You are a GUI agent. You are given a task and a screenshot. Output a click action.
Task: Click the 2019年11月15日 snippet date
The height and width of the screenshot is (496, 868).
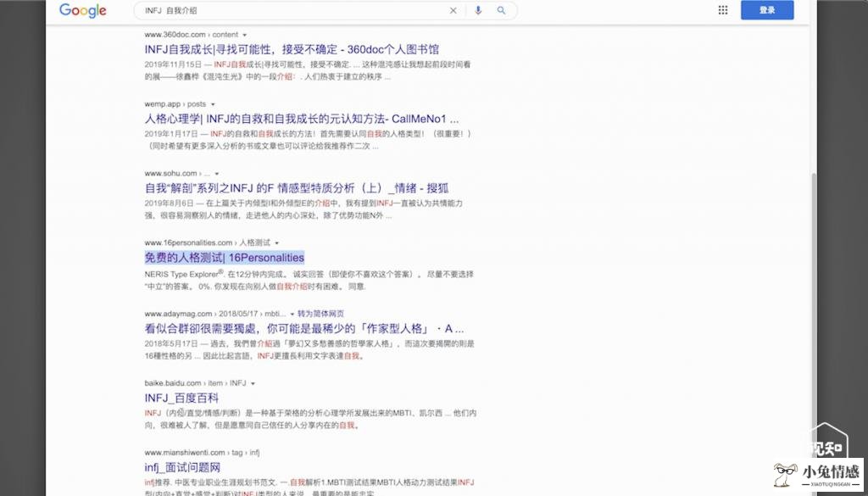click(x=173, y=64)
